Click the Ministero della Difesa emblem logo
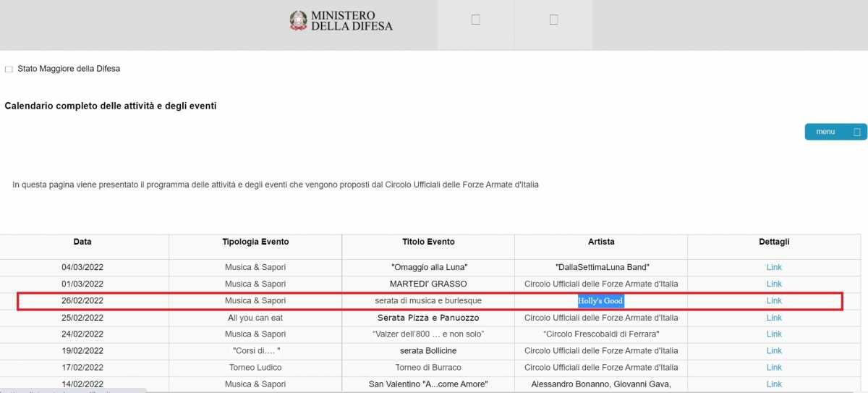The height and width of the screenshot is (393, 868). pos(298,20)
